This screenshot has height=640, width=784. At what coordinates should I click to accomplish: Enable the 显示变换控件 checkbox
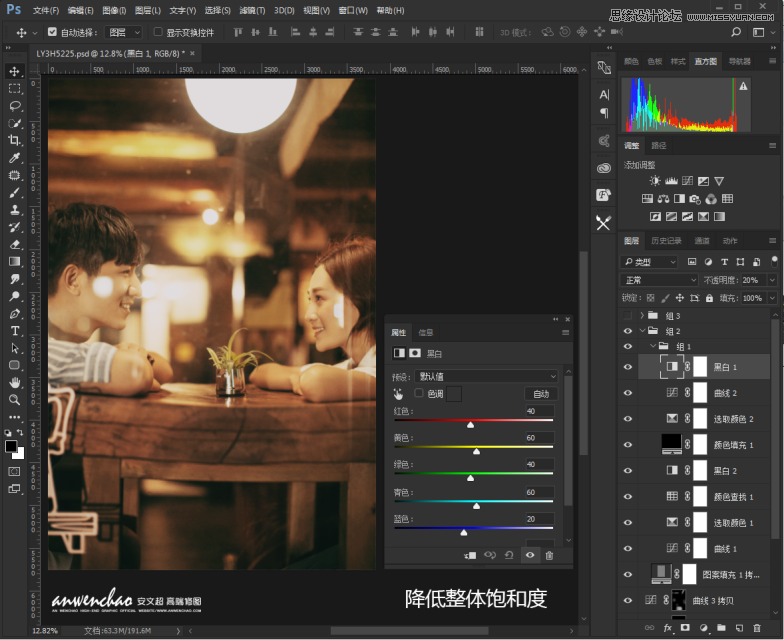(x=158, y=32)
